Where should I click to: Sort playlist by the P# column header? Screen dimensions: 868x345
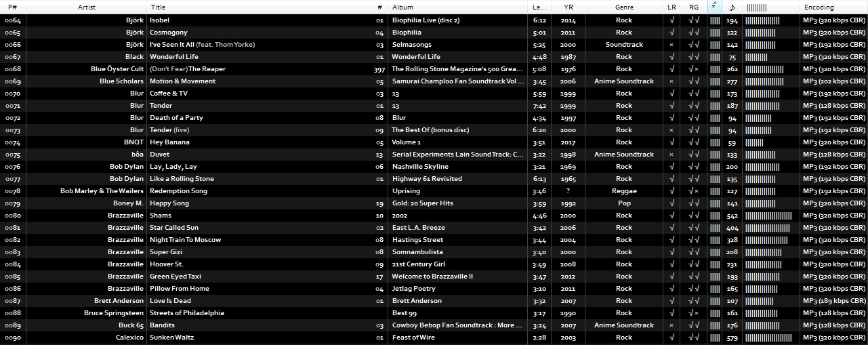pos(13,7)
